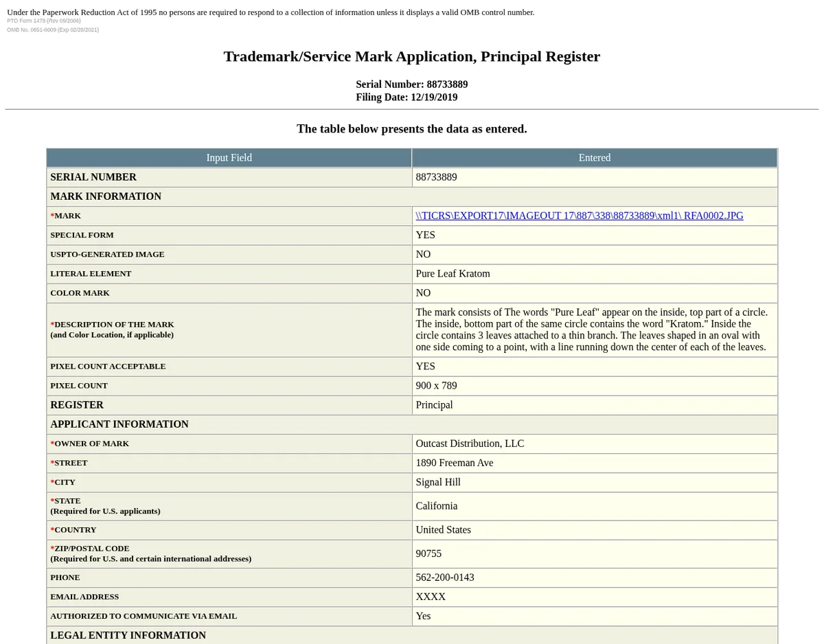
Task: Click the city value 'Signal Hill'
Action: point(438,482)
